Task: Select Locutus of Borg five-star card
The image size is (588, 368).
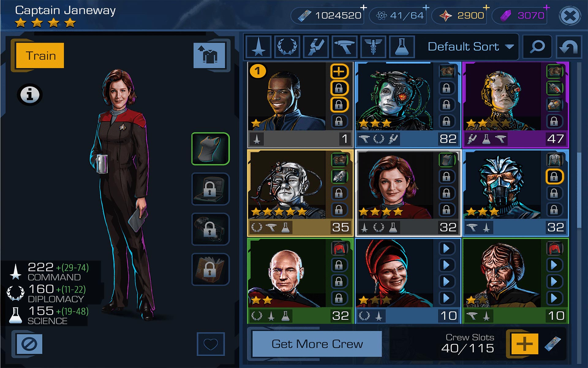Action: pyautogui.click(x=300, y=193)
